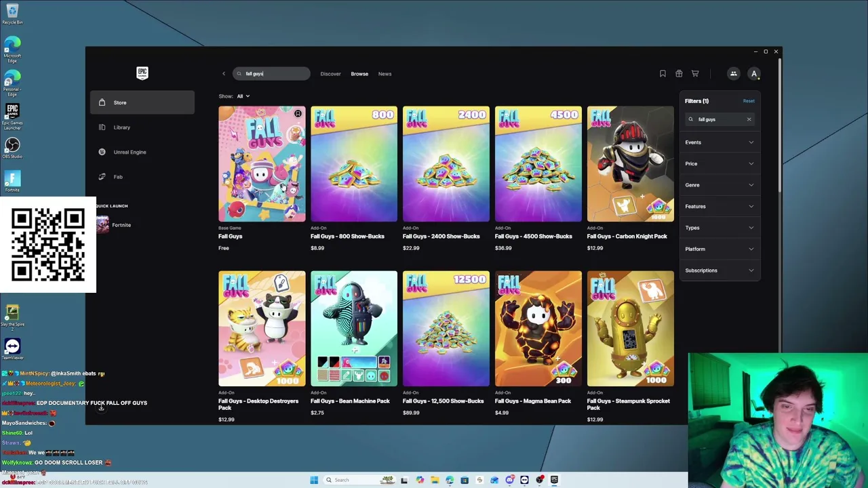Viewport: 868px width, 488px height.
Task: Click the keyword field in the Filters panel
Action: (x=719, y=119)
